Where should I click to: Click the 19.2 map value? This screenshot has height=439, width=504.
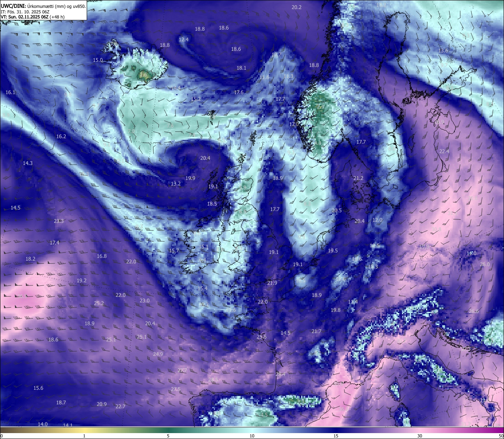[x=82, y=281]
